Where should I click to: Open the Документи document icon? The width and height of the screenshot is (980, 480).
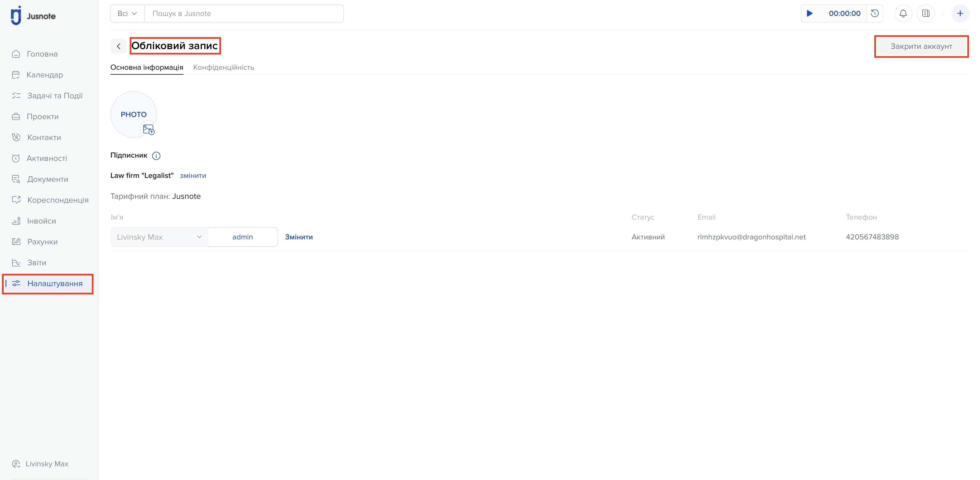[16, 179]
